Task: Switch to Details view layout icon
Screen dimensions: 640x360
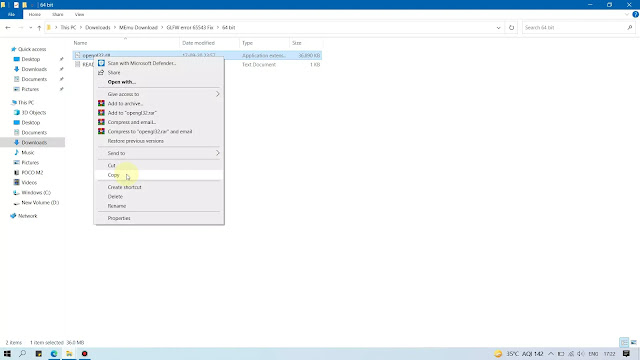Action: [624, 342]
